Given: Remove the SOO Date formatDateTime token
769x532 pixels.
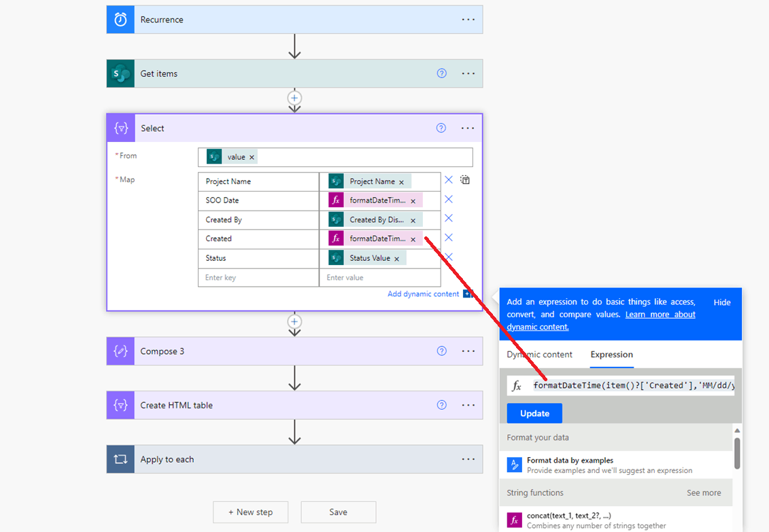Looking at the screenshot, I should tap(413, 201).
